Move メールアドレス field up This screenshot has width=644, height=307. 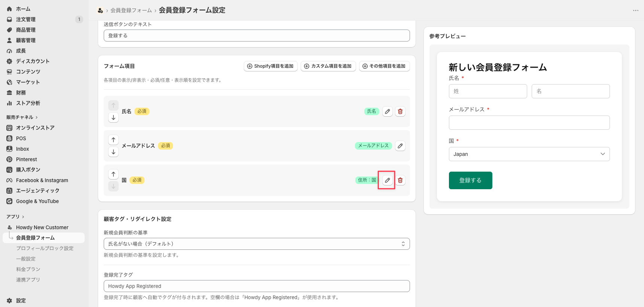(x=113, y=140)
